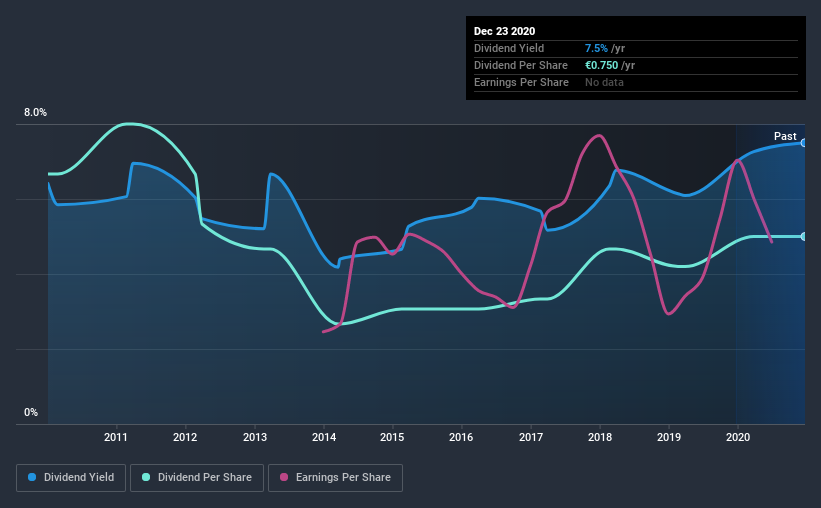
Task: Toggle the Dividend Yield legend button
Action: pos(71,478)
